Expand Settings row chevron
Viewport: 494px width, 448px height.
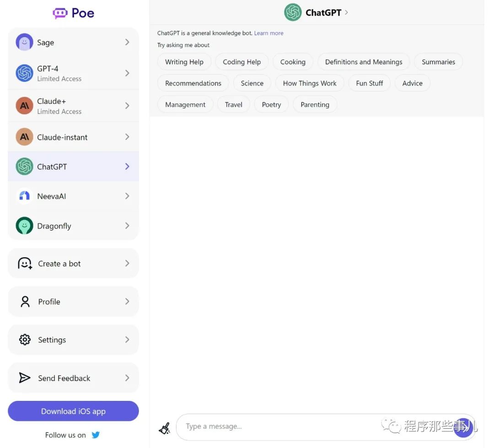coord(127,340)
